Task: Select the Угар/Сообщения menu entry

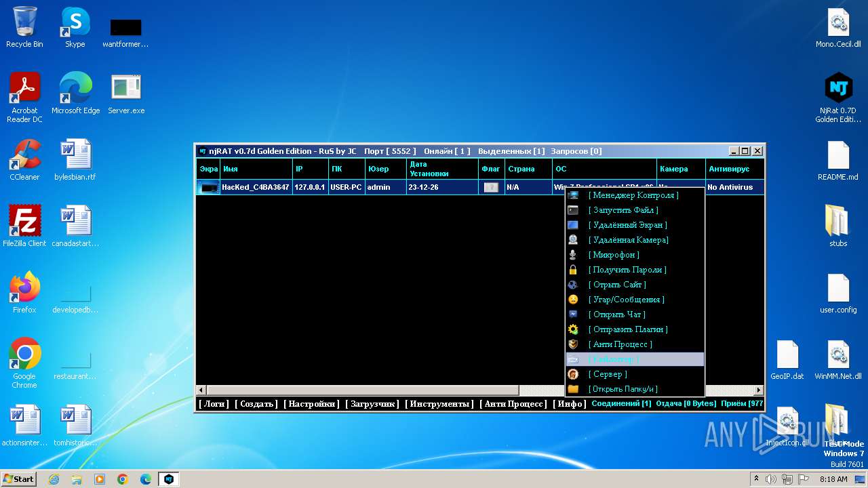Action: (635, 300)
